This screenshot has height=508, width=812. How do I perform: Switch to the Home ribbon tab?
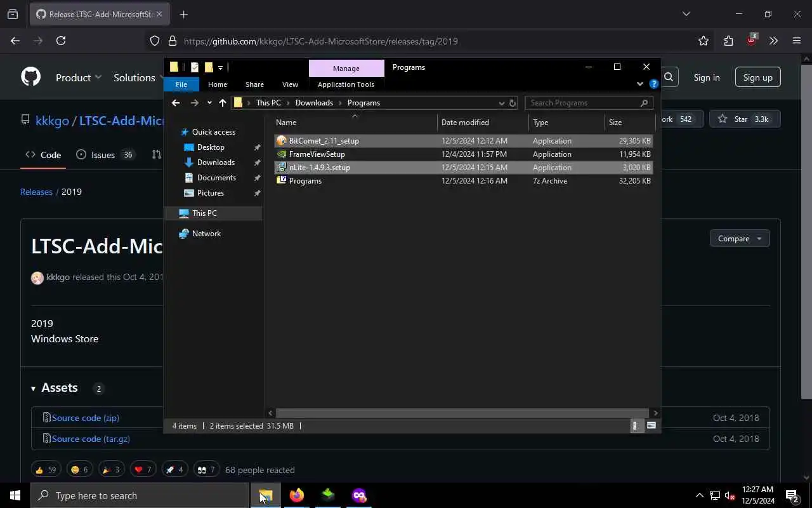(x=218, y=84)
